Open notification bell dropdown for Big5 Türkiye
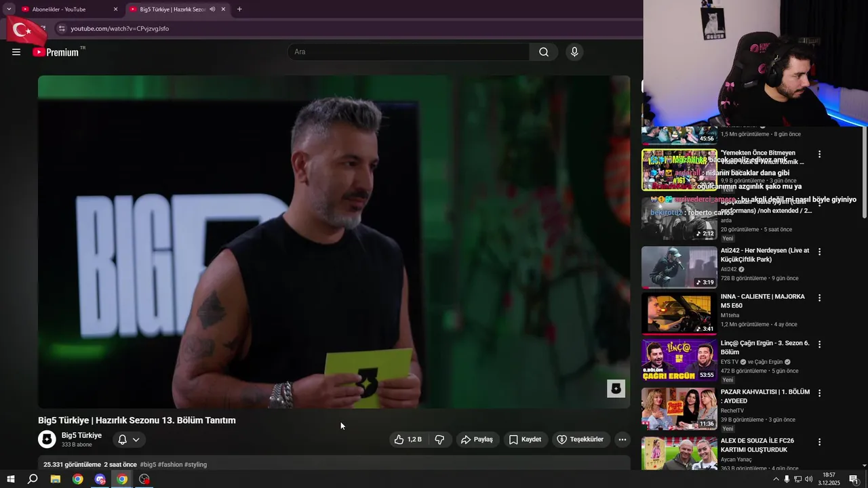This screenshot has height=488, width=868. tap(129, 439)
